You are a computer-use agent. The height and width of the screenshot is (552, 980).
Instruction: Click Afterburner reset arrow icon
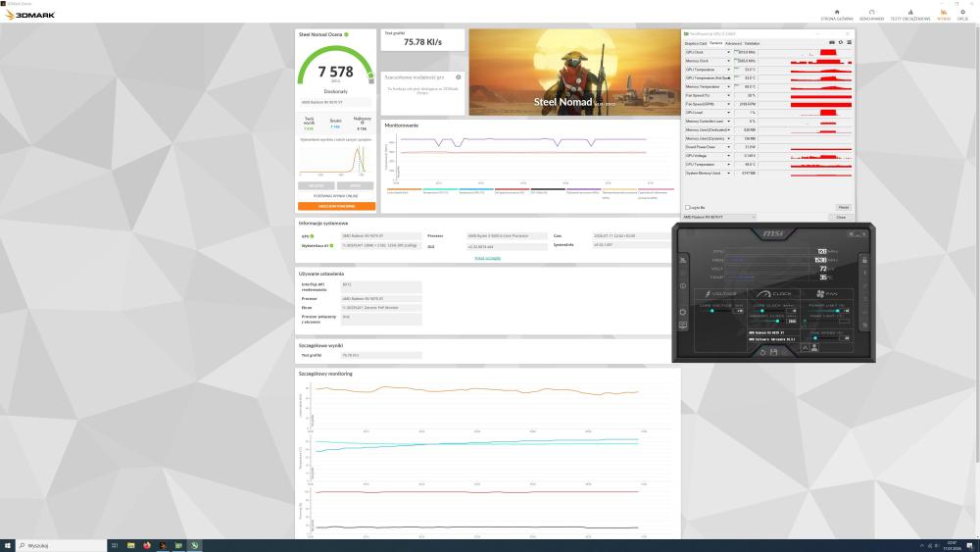(762, 352)
